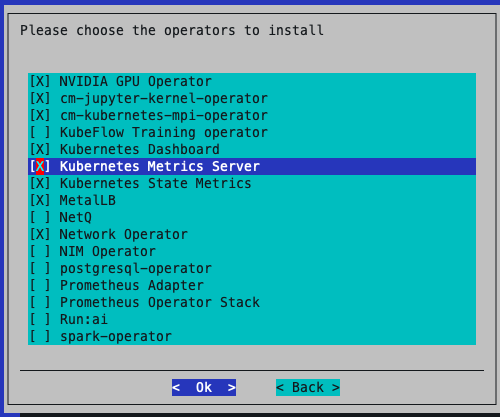Toggle cm-kubernetes-mpi-operator checkbox
Screen dimensions: 500x417
pyautogui.click(x=40, y=115)
